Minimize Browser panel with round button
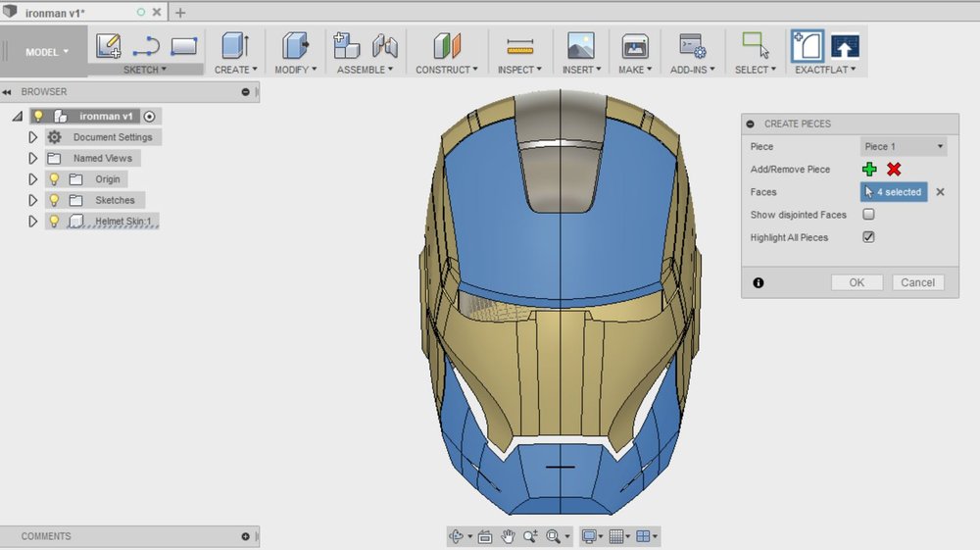 click(x=245, y=92)
